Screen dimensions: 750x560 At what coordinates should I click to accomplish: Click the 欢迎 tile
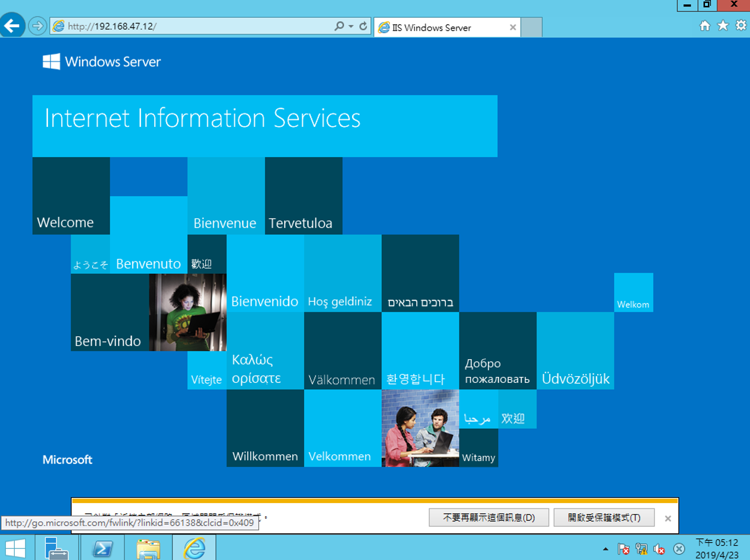(x=517, y=409)
